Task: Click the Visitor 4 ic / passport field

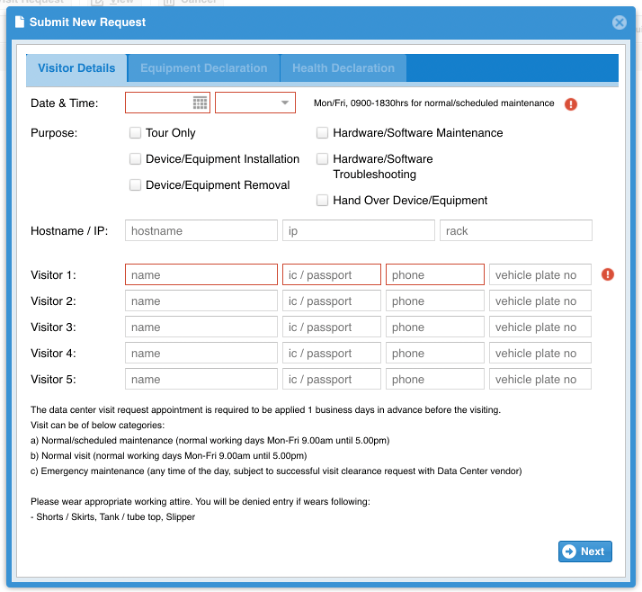Action: [x=331, y=353]
